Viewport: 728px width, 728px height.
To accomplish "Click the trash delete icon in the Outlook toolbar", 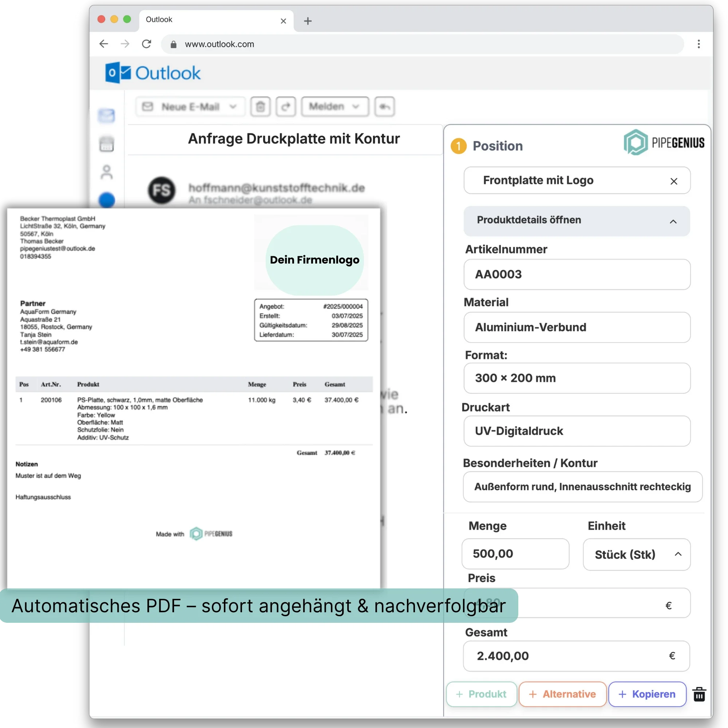I will point(260,107).
